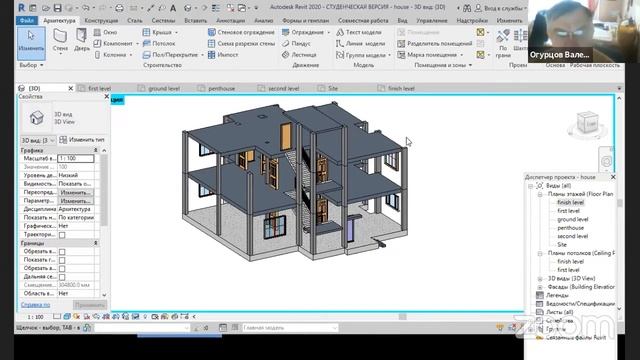Pick Разделитель помещений room separator
This screenshot has width=640, height=360.
pos(435,43)
